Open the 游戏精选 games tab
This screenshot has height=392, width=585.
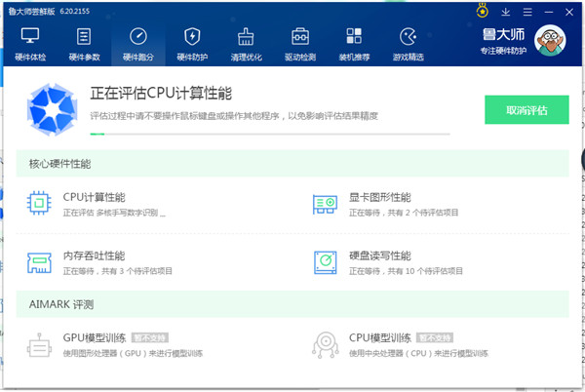(x=408, y=44)
